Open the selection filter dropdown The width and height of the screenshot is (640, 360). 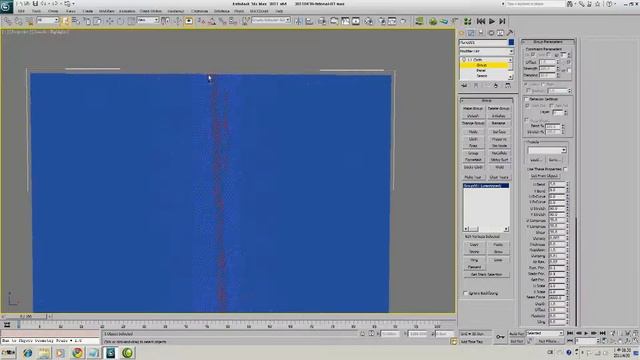[48, 20]
